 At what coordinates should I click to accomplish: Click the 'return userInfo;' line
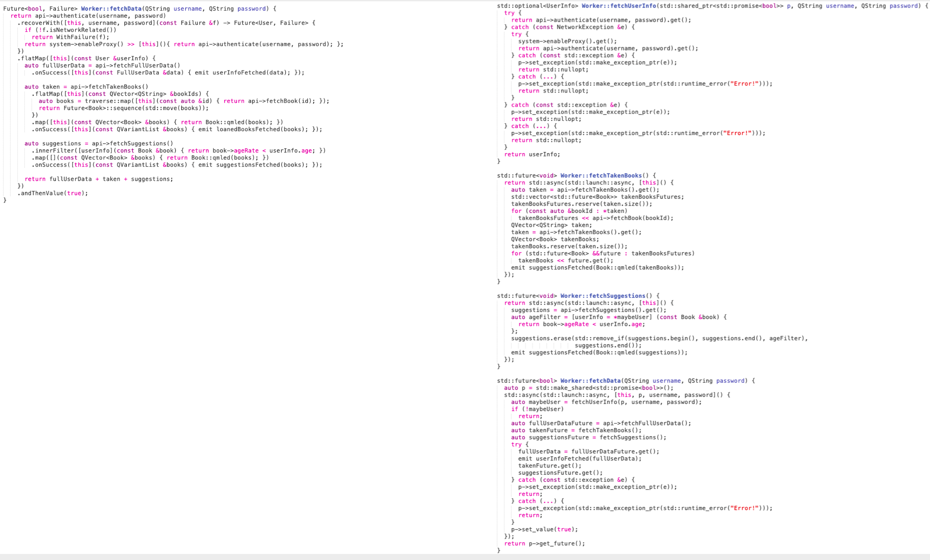[x=533, y=154]
